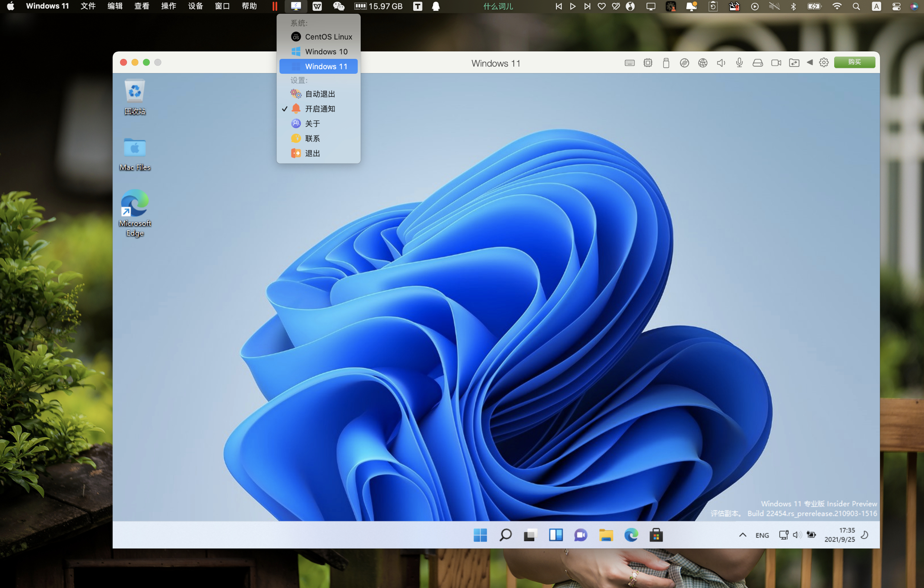Click the USB drive icon in toolbar

[666, 63]
